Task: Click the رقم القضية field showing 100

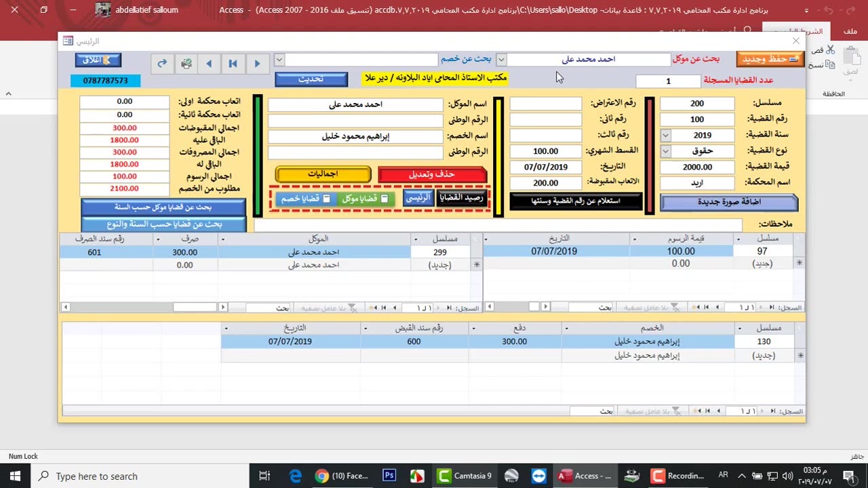Action: point(697,119)
